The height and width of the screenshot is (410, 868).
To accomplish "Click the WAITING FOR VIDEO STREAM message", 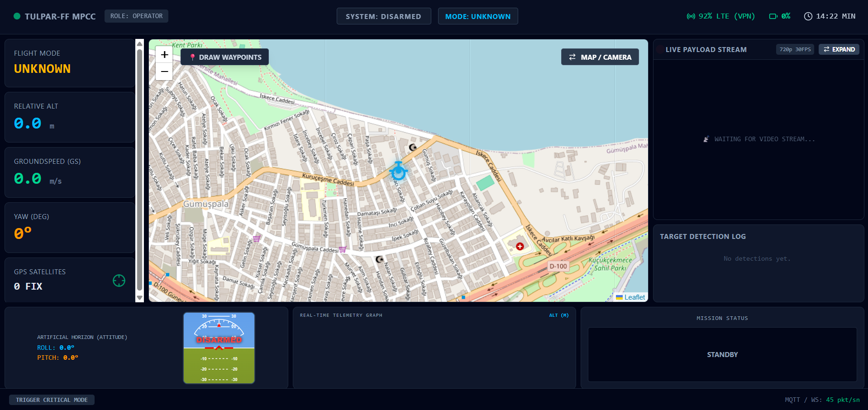I will (759, 139).
